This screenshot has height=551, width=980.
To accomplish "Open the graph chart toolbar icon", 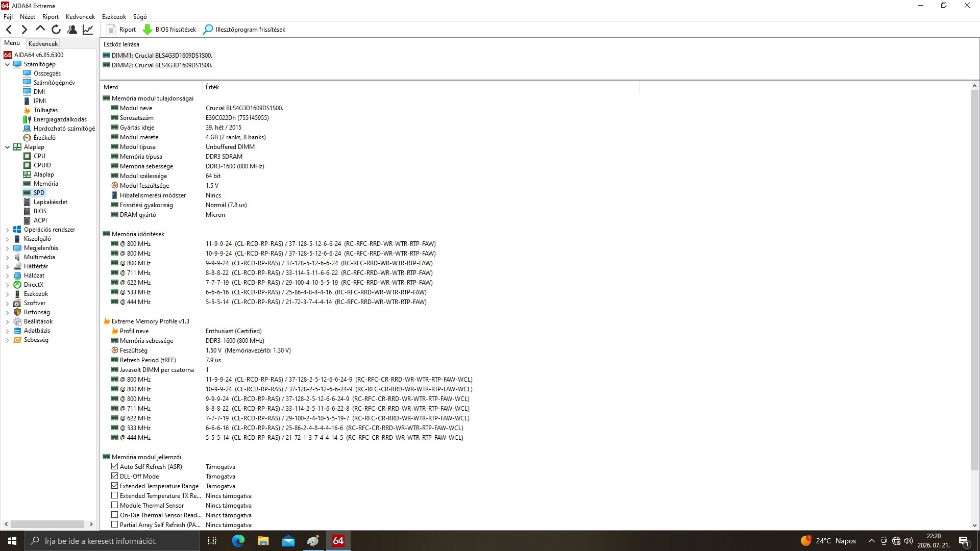I will (x=88, y=30).
